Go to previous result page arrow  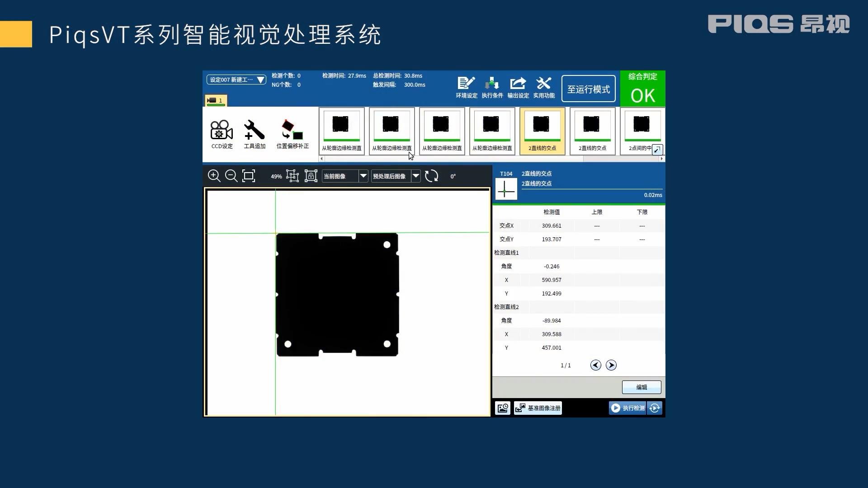click(595, 365)
